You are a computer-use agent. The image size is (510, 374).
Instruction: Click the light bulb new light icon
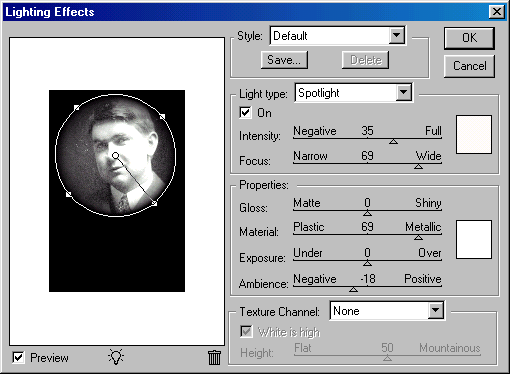[x=116, y=357]
